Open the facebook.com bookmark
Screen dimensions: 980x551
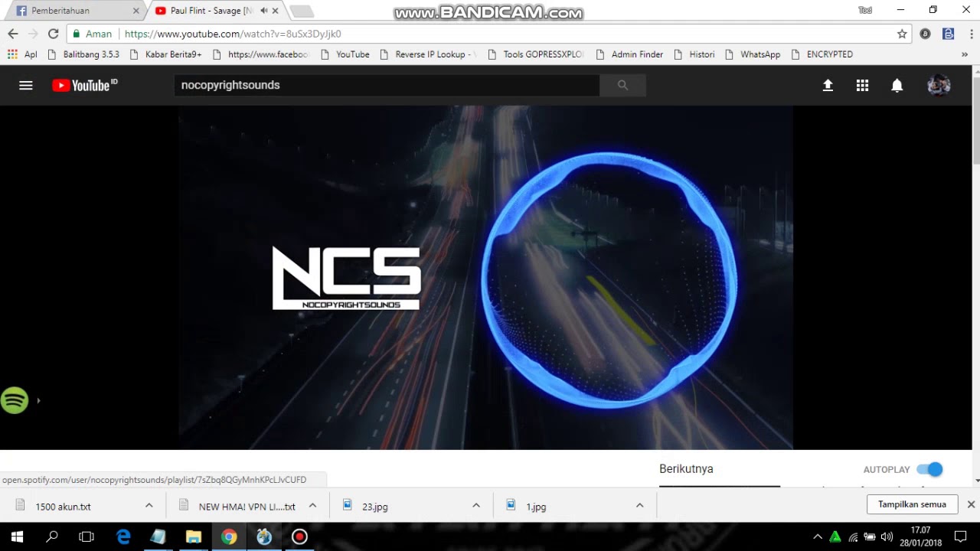click(260, 54)
